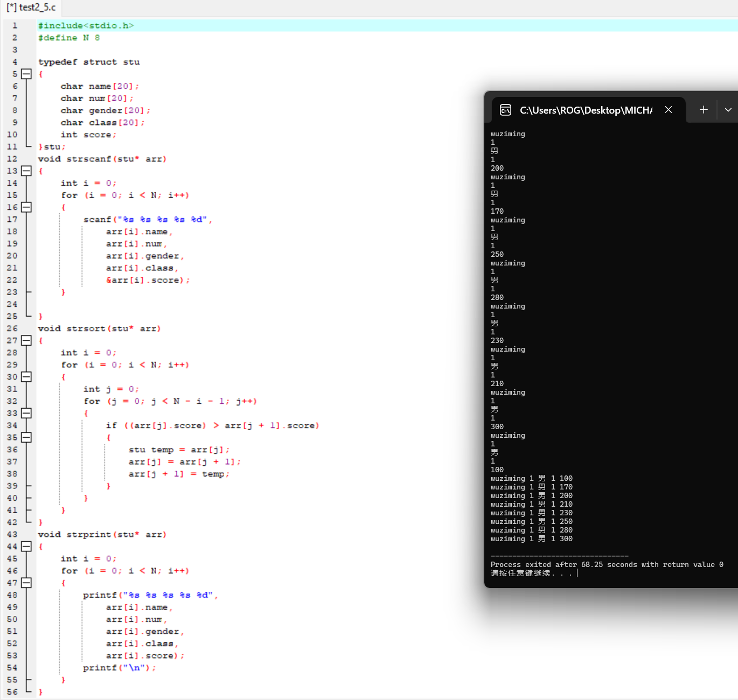Screen dimensions: 738x700
Task: Collapse the fold marker at line 47
Action: click(x=26, y=583)
